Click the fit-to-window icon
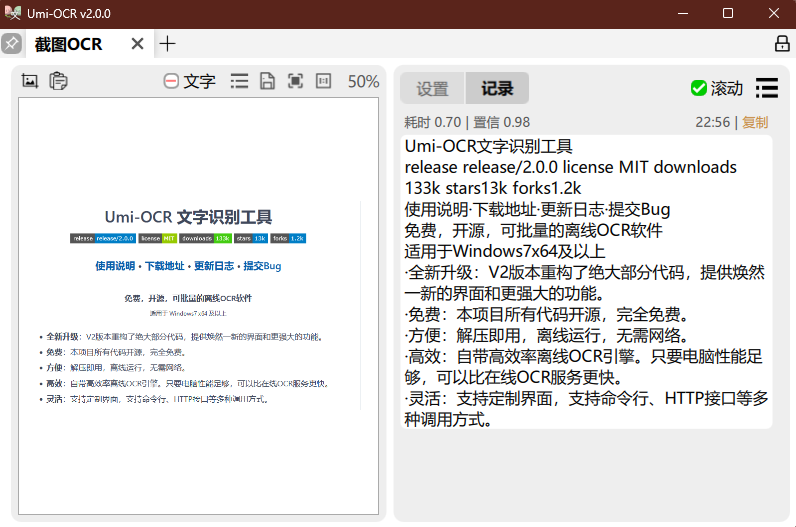Viewport: 796px width, 527px height. (x=295, y=82)
